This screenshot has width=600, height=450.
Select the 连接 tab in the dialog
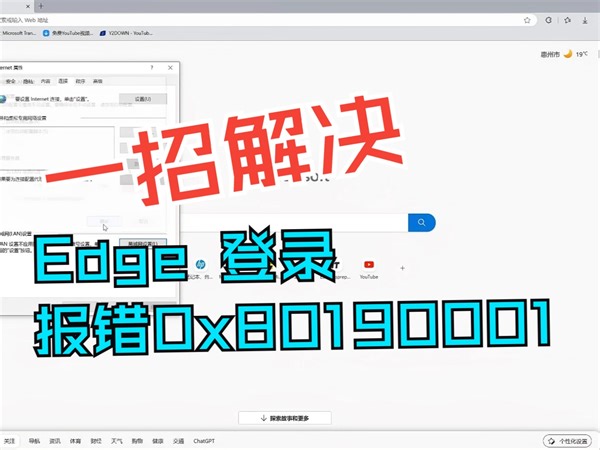pyautogui.click(x=63, y=81)
